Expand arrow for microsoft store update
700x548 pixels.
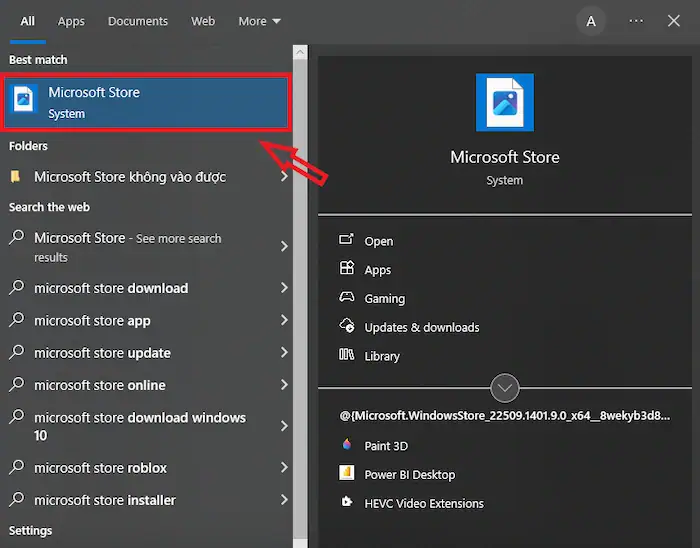pos(284,353)
